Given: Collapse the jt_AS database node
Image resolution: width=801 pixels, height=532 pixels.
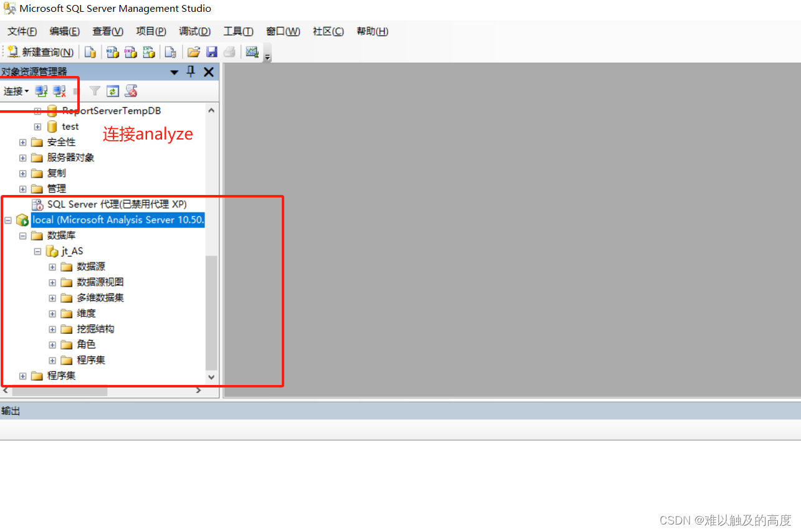Looking at the screenshot, I should pos(37,251).
